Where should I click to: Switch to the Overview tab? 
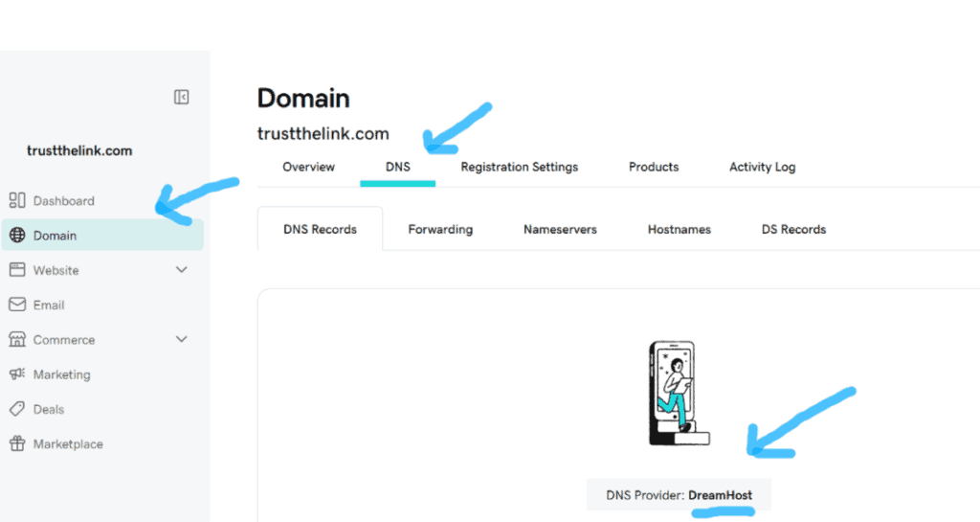[309, 167]
